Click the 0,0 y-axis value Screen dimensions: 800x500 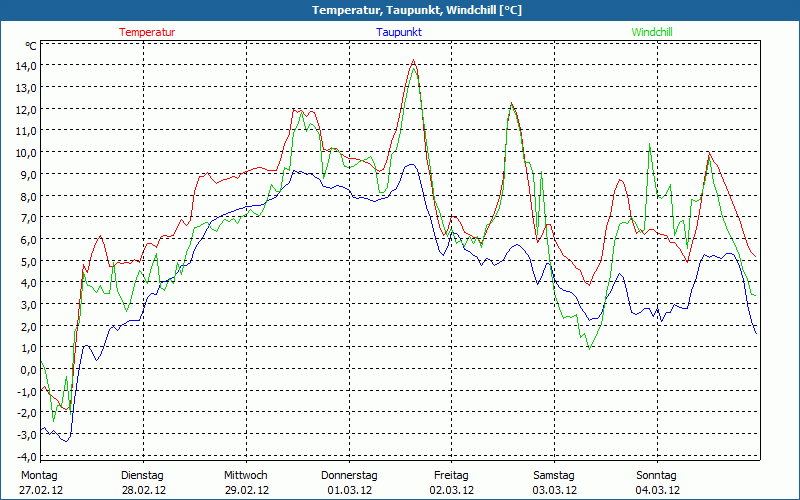point(28,369)
